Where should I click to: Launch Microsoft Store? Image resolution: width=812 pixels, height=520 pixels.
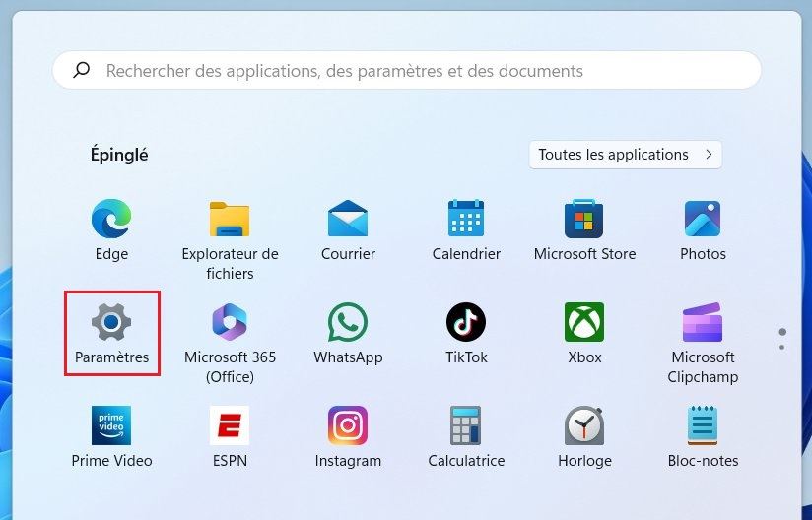[584, 230]
